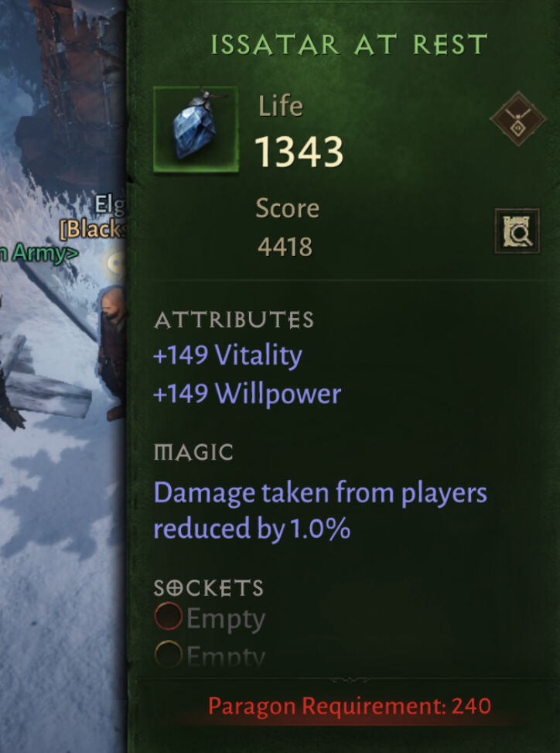Select the +149 Vitality attribute
This screenshot has height=753, width=560.
click(227, 356)
